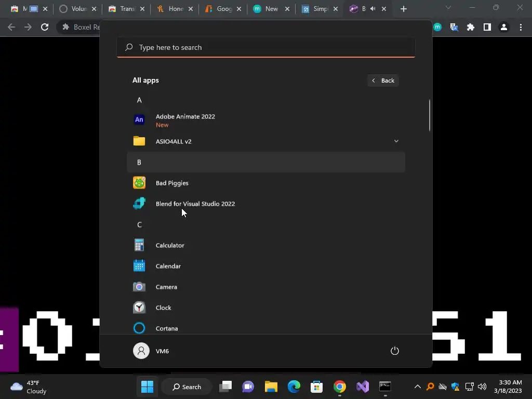Open the terminal window on taskbar

[x=385, y=387]
